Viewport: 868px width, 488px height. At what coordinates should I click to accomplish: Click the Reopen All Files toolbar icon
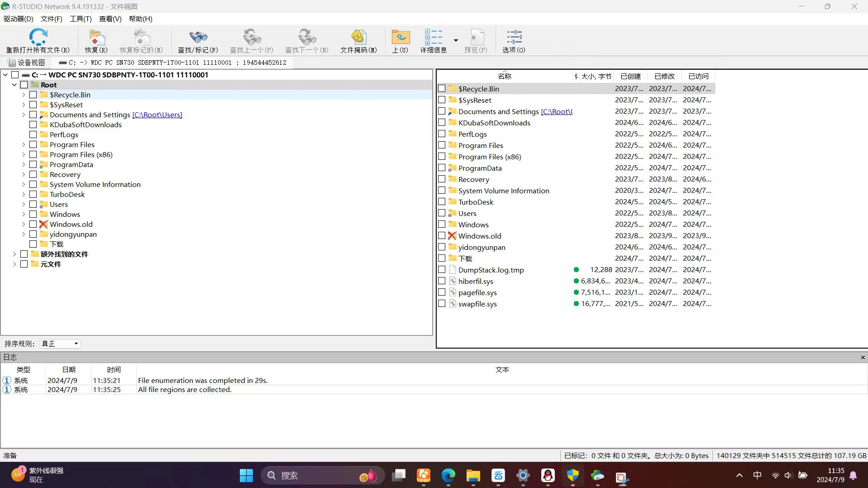pyautogui.click(x=38, y=38)
